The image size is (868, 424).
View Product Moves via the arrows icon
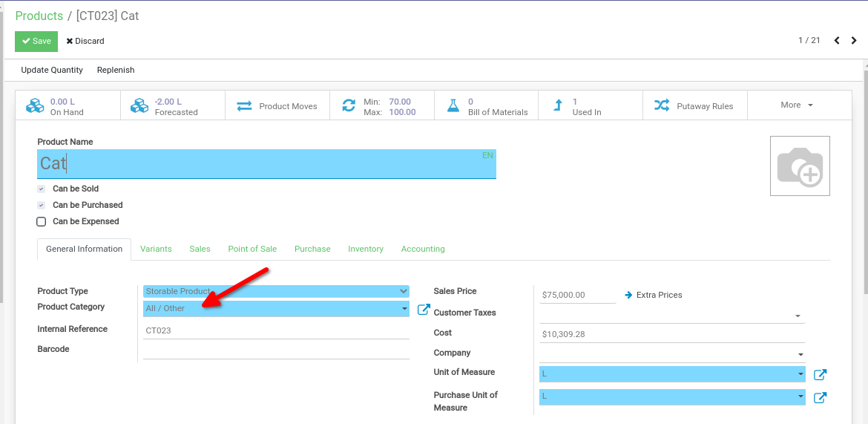coord(244,106)
